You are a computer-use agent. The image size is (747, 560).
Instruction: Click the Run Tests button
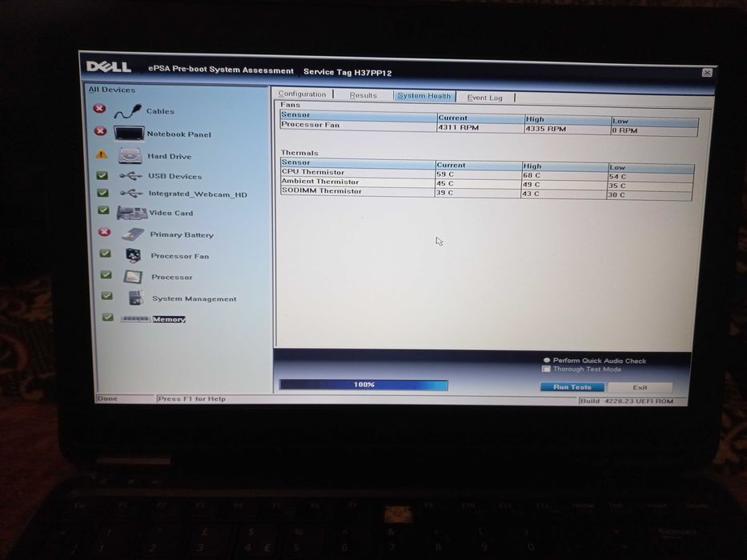pyautogui.click(x=572, y=387)
